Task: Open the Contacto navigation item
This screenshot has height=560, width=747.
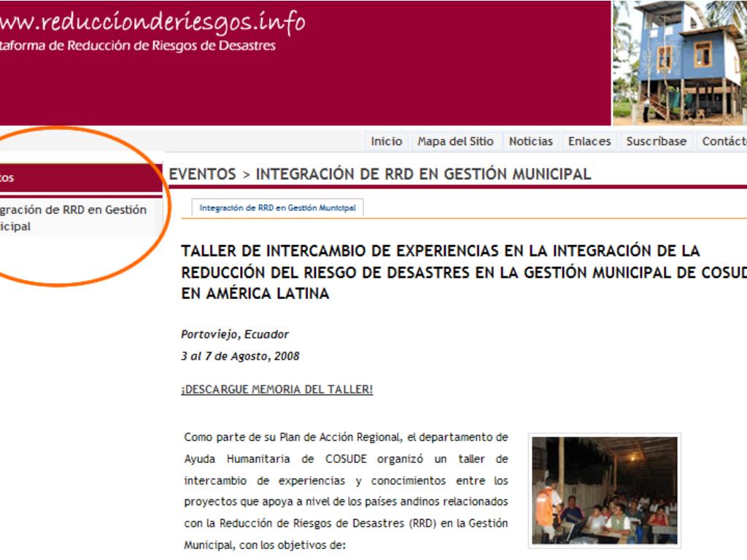Action: point(724,141)
